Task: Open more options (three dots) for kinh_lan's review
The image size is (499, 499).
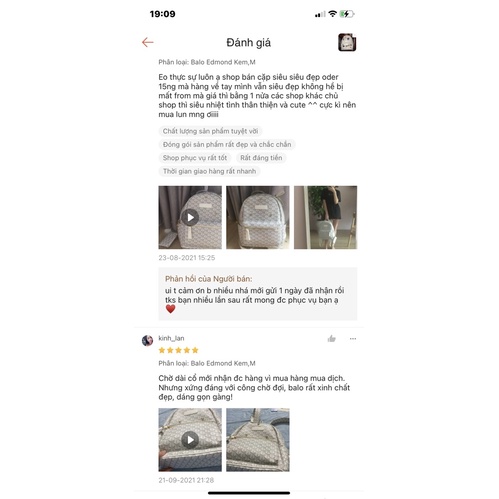Action: point(353,339)
